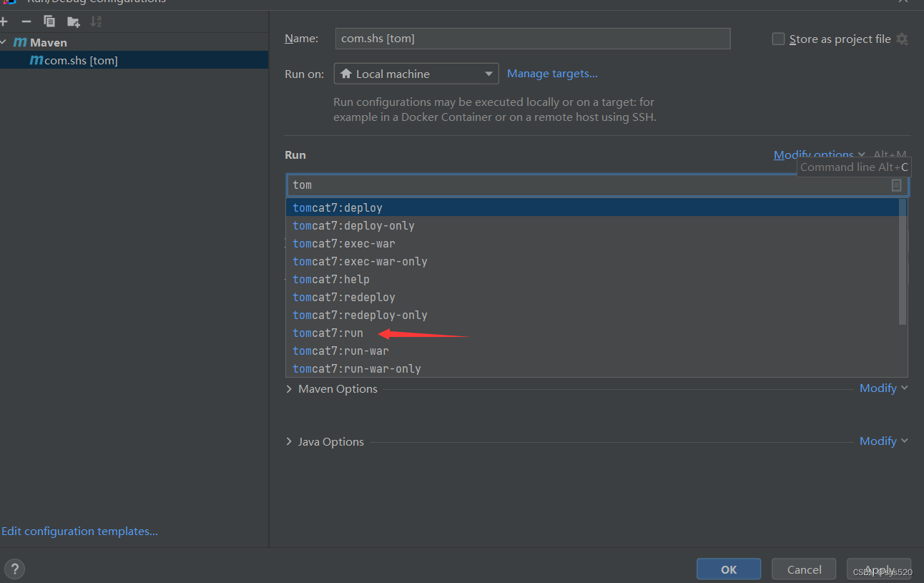
Task: Copy the com.shs [tom] configuration
Action: coord(49,21)
